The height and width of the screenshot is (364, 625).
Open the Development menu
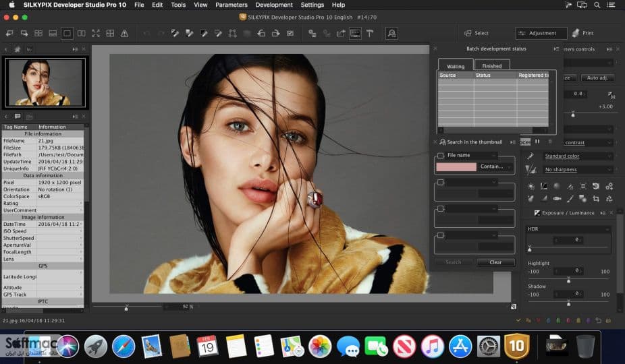[x=274, y=5]
